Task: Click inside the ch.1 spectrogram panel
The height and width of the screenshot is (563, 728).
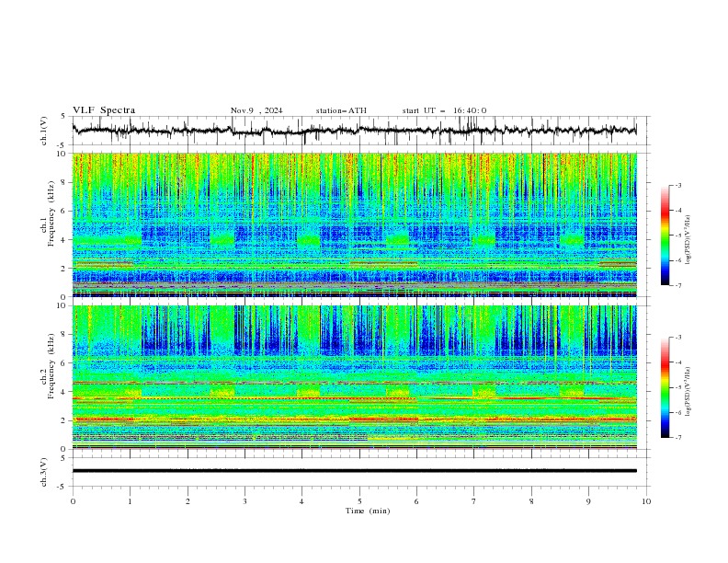Action: (x=354, y=224)
